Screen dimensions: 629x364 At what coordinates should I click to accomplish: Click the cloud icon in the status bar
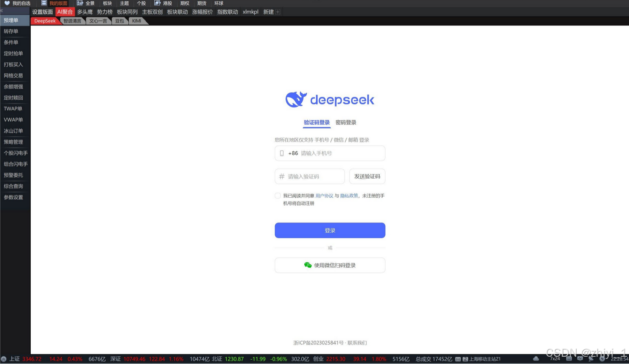click(536, 359)
